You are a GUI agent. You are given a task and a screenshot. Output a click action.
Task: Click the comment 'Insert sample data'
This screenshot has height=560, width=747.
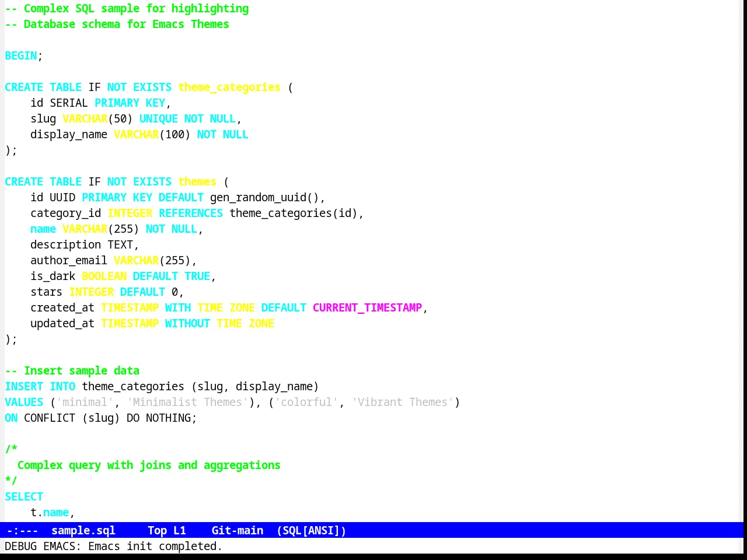(x=82, y=370)
